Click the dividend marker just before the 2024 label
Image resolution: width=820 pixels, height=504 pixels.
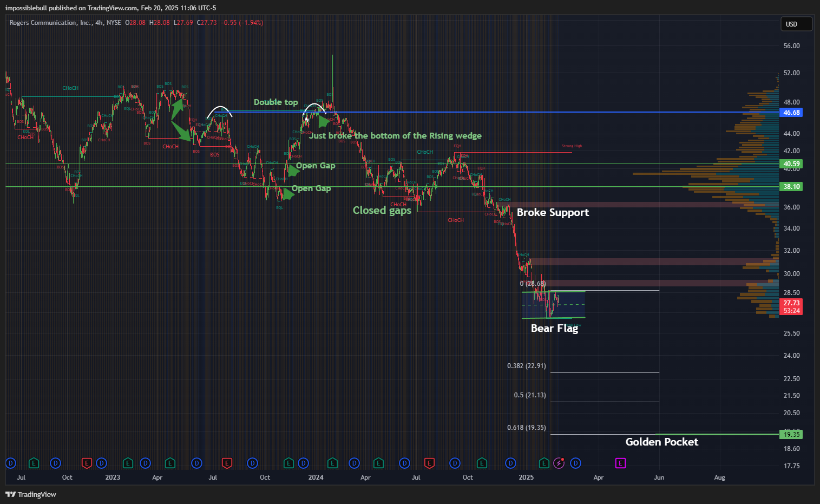(303, 463)
